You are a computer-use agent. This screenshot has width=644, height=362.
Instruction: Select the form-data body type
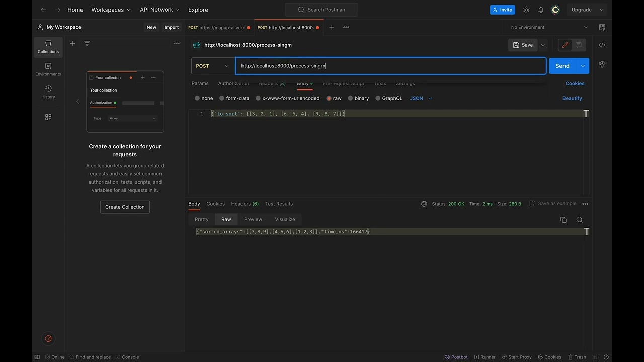pos(222,98)
